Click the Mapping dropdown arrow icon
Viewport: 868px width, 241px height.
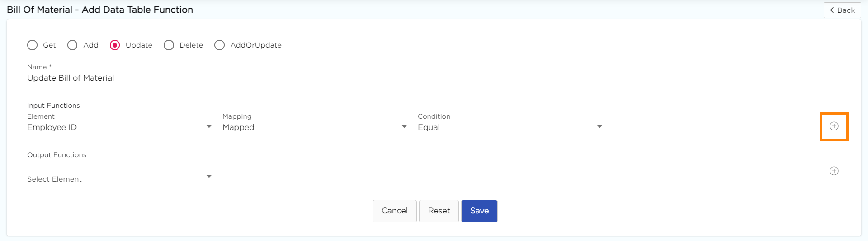(404, 127)
